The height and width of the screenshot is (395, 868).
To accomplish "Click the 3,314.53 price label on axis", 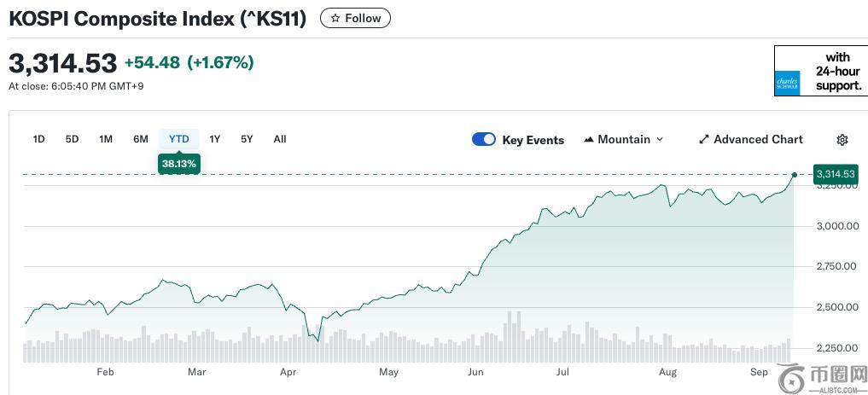I will click(835, 174).
